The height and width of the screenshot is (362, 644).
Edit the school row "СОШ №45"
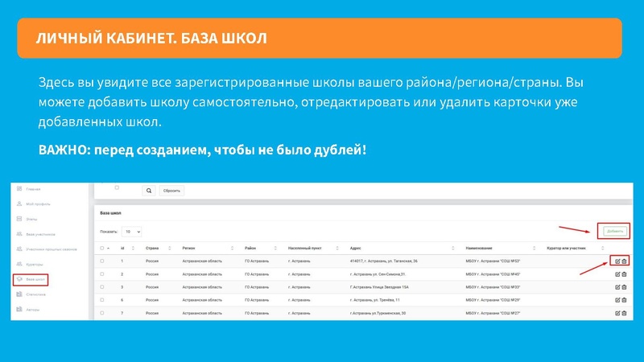point(617,274)
